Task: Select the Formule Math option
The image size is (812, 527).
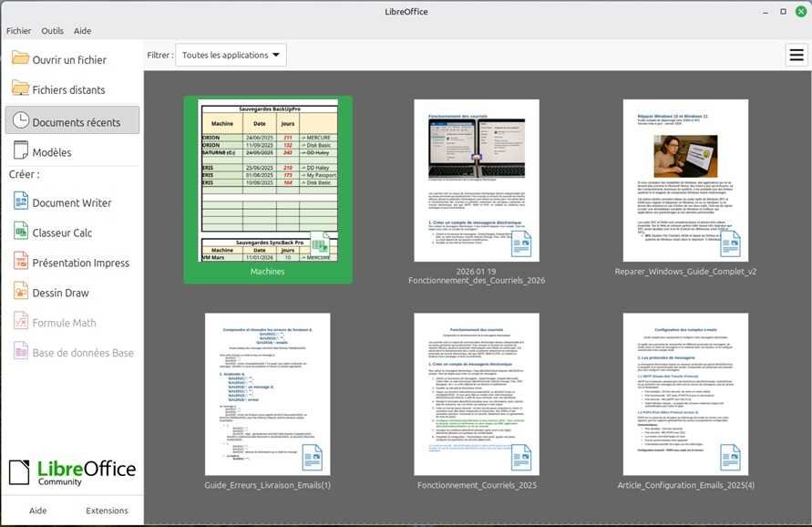Action: (x=64, y=322)
